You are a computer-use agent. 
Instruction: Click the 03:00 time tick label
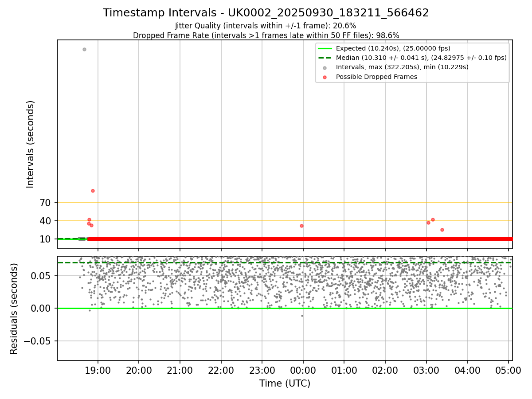426,370
